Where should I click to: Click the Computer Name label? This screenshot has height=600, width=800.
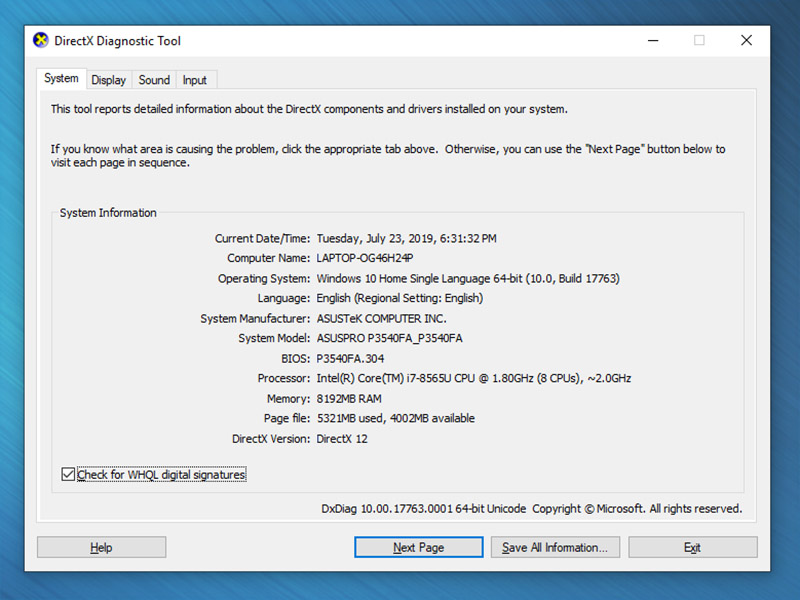(x=268, y=258)
